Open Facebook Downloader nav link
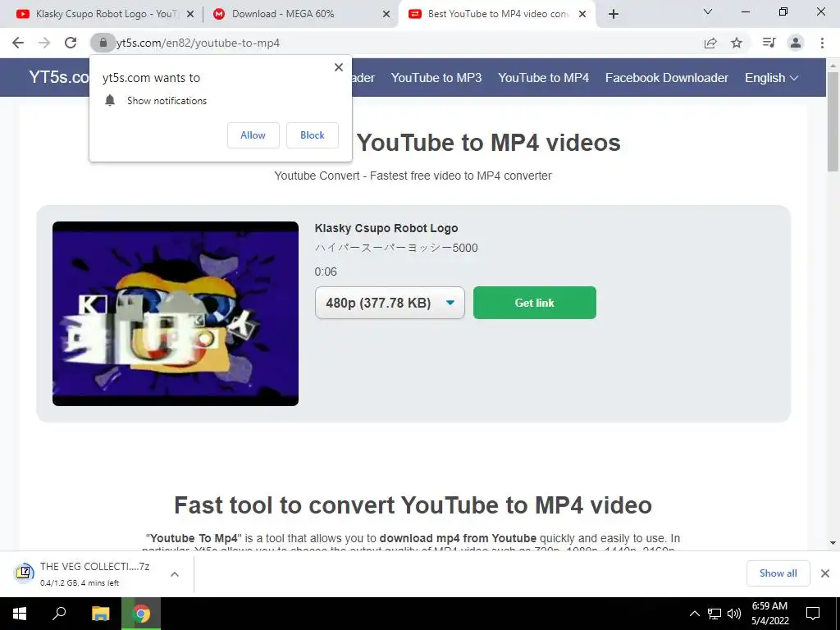Screen dimensions: 840x630 (x=667, y=78)
